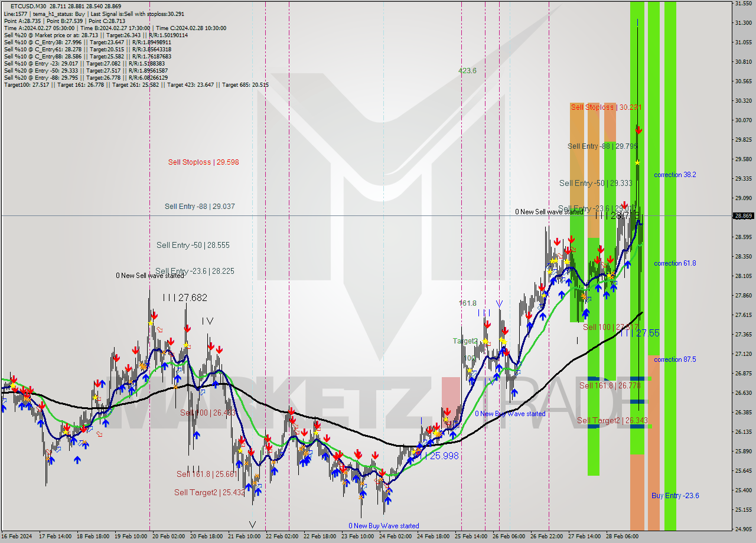
Task: Click the 'I I I 27.55' wave label
Action: click(640, 333)
